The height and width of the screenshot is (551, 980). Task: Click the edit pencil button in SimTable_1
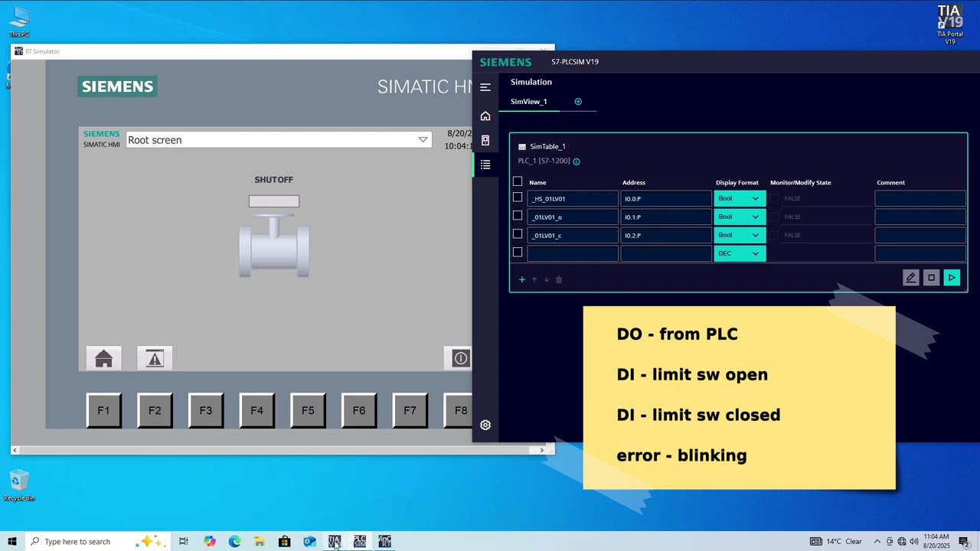[910, 278]
